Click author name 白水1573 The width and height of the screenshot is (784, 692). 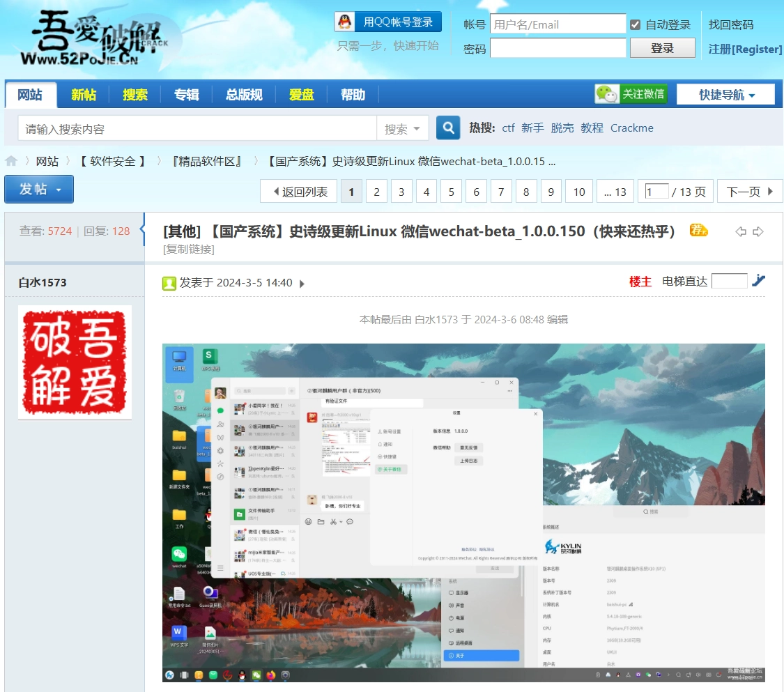coord(43,282)
